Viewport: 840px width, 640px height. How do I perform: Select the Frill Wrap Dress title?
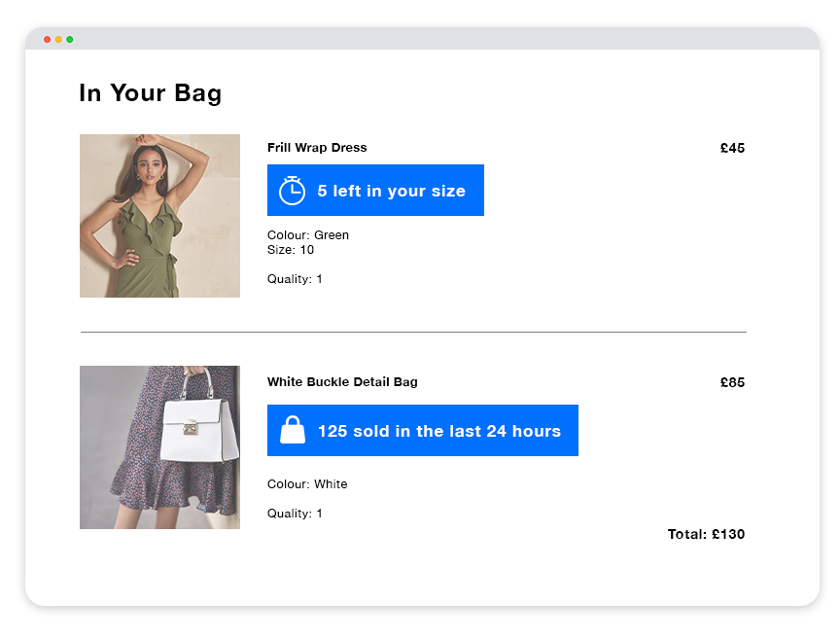coord(317,148)
